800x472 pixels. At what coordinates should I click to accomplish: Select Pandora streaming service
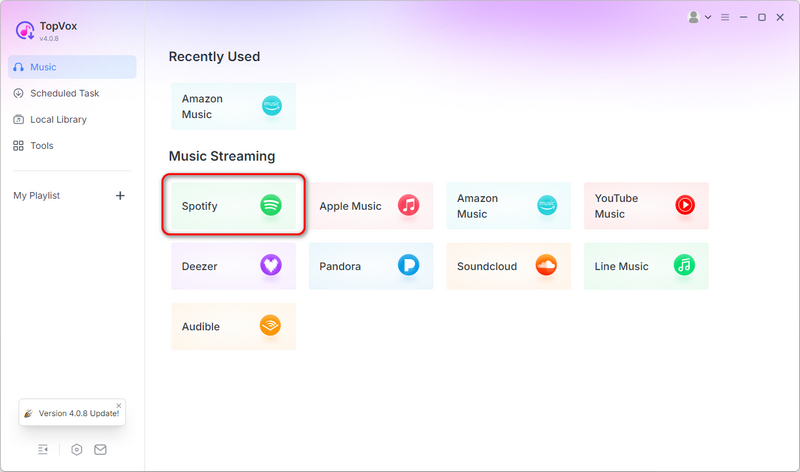(371, 266)
